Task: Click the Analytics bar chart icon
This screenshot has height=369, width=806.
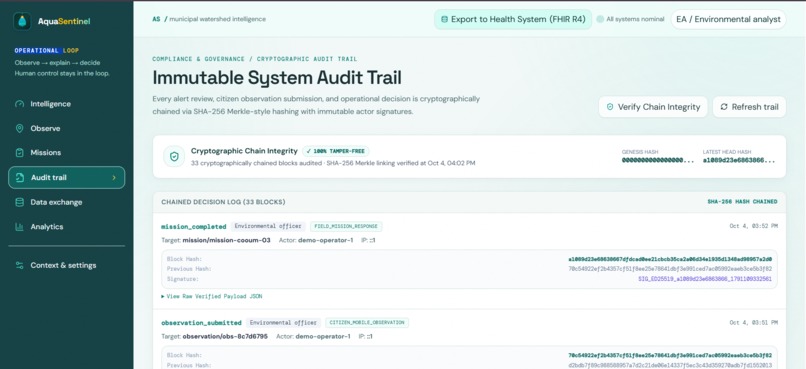Action: (x=20, y=227)
